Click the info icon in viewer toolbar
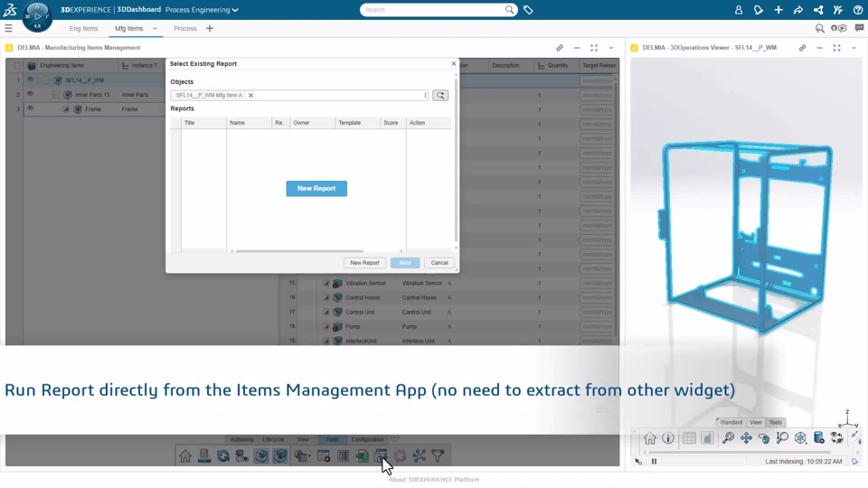868x488 pixels. [x=668, y=438]
